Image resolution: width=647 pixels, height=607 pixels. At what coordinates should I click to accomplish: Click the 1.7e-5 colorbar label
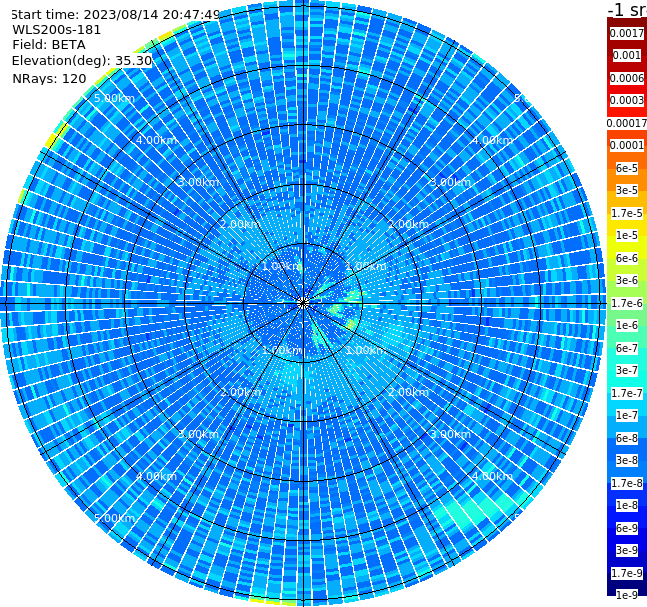pos(627,213)
